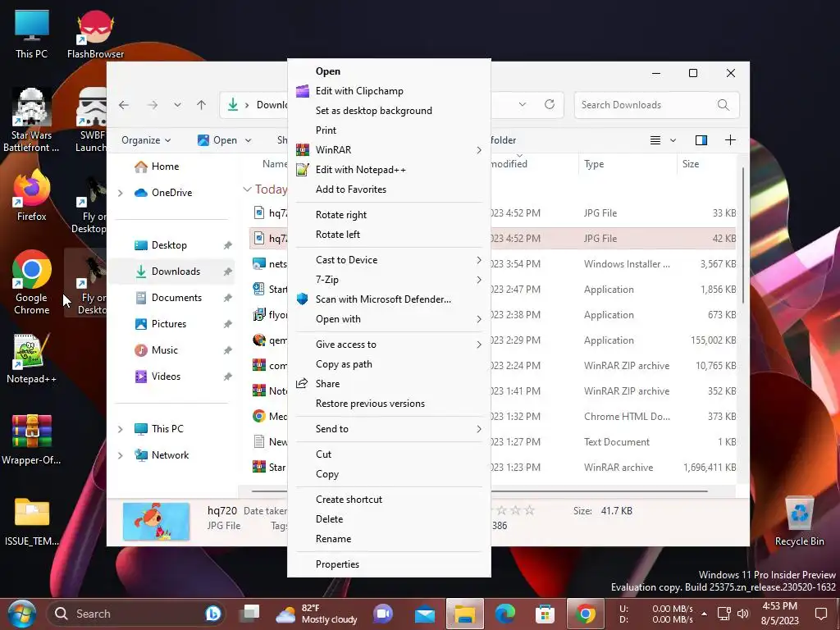Open the Bing icon in taskbar search

point(212,614)
